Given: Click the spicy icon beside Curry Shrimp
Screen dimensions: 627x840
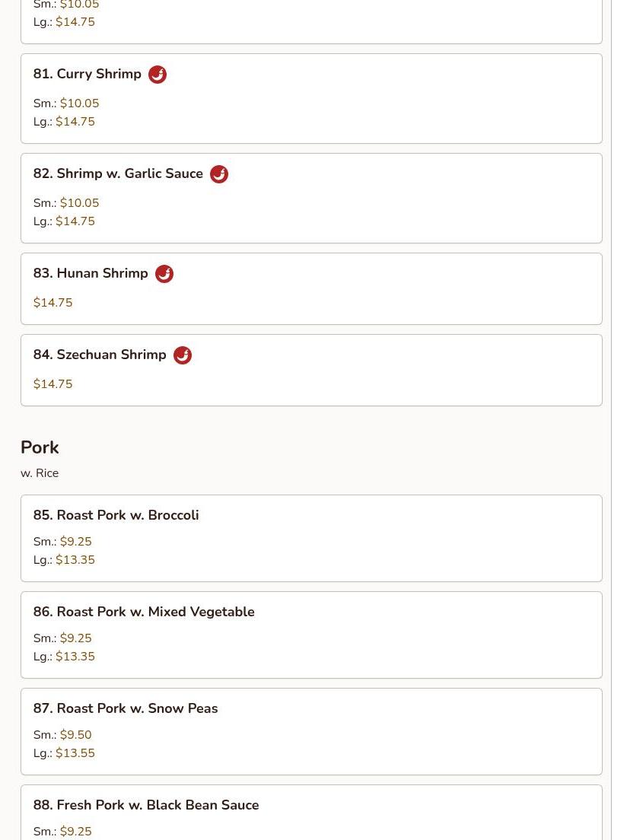Looking at the screenshot, I should tap(157, 75).
